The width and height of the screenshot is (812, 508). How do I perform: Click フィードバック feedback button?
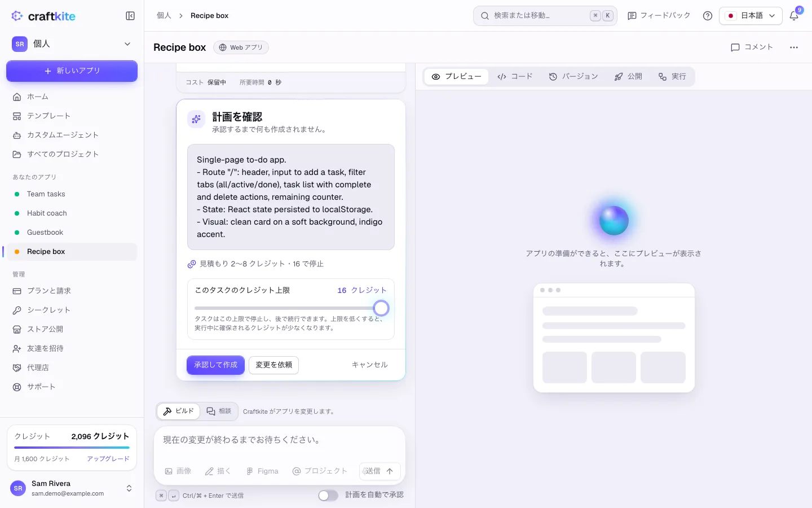(x=659, y=16)
